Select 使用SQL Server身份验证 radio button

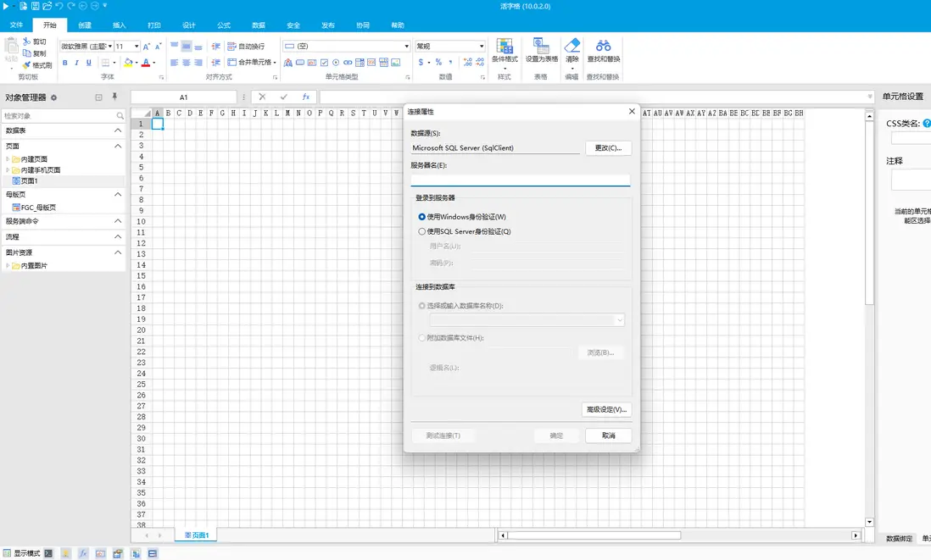pyautogui.click(x=422, y=231)
